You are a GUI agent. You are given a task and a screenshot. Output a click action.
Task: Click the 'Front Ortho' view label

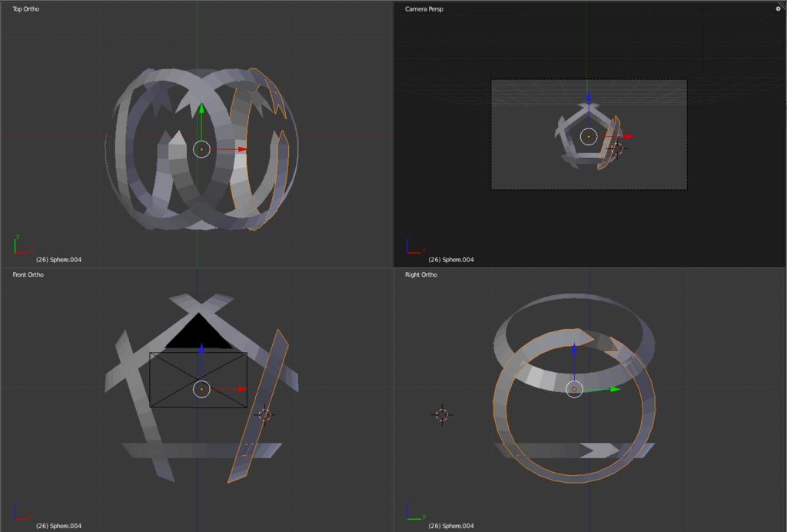tap(28, 274)
